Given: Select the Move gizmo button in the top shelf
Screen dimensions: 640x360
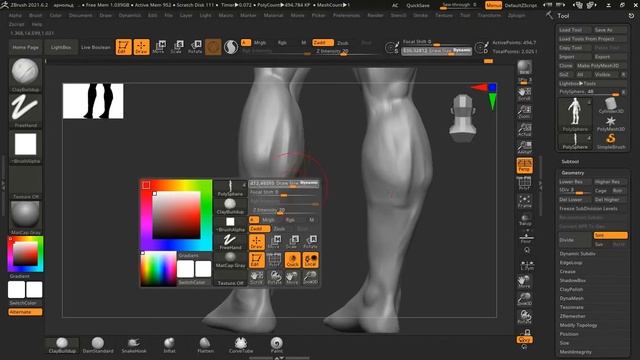Looking at the screenshot, I should point(159,47).
